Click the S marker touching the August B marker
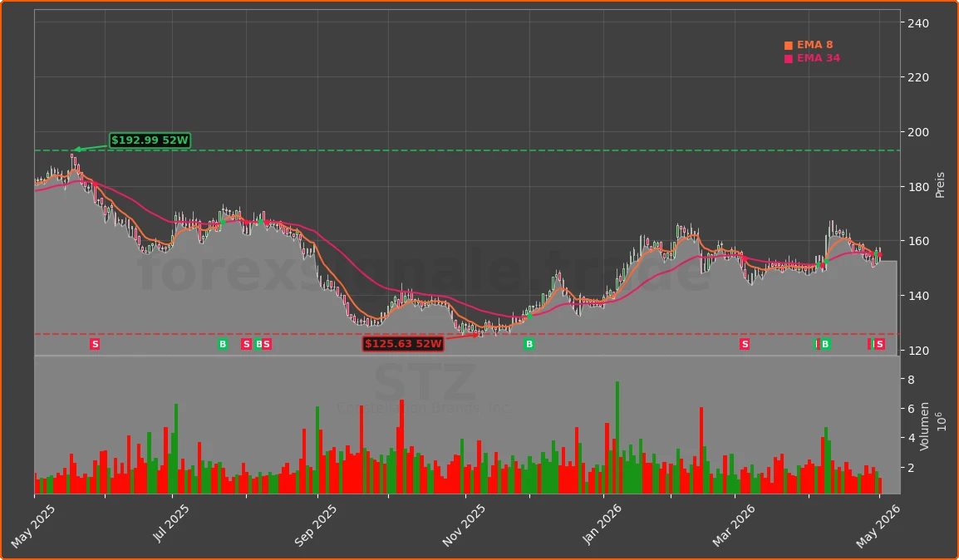 pyautogui.click(x=267, y=344)
